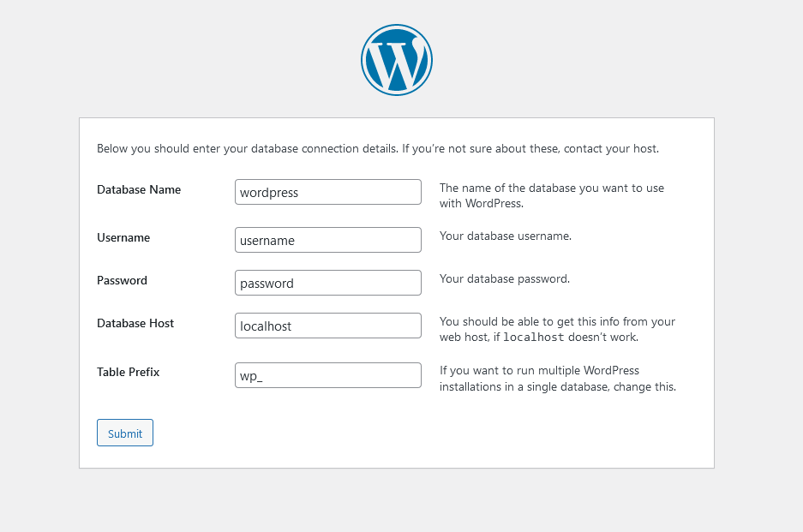
Task: Click inside the Database Host field
Action: 327,326
